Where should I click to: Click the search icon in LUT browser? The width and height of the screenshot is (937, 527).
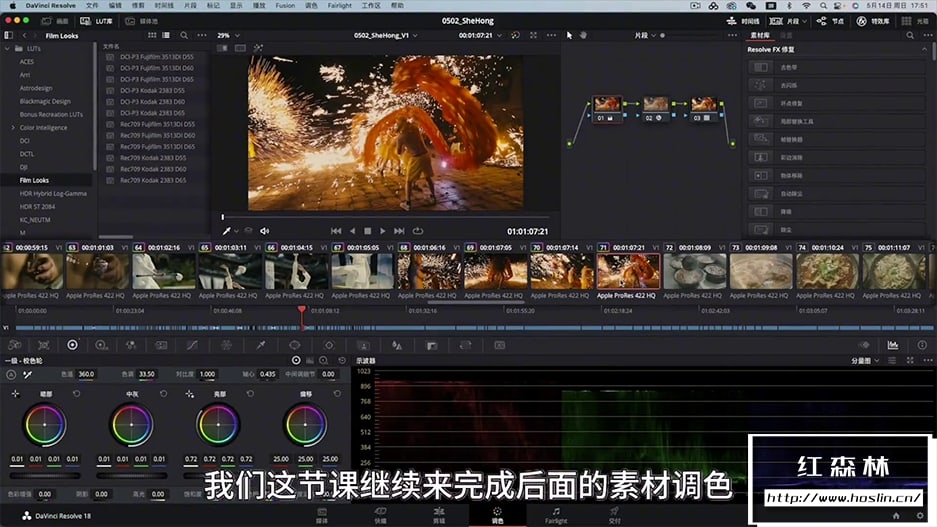pyautogui.click(x=184, y=35)
